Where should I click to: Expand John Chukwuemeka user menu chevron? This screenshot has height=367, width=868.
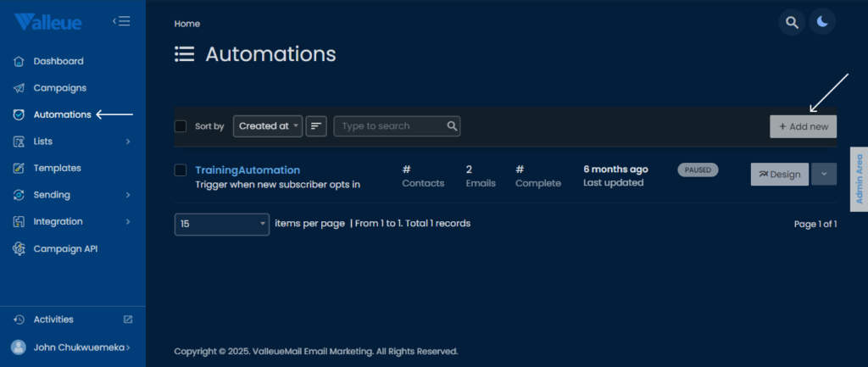128,348
